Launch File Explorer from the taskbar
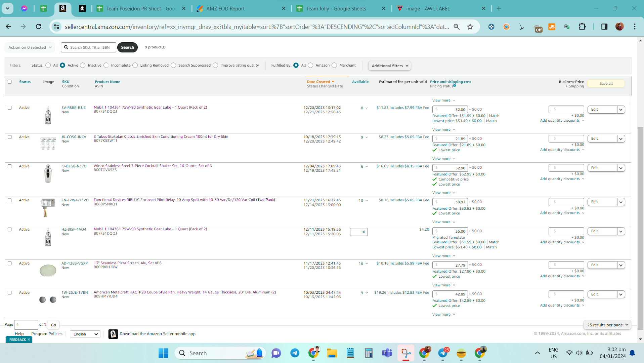The width and height of the screenshot is (644, 363). tap(332, 353)
